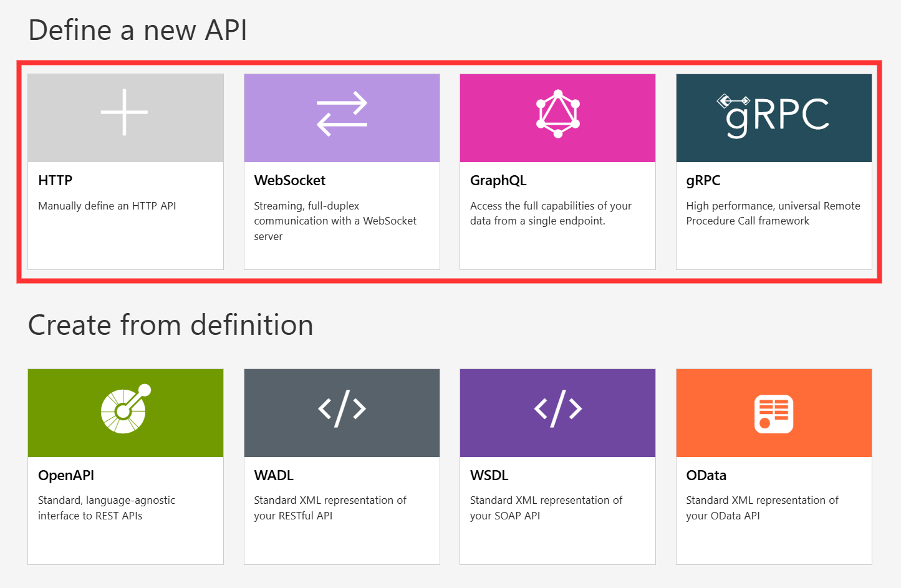Click the GraphQL logo icon
The image size is (901, 588).
point(557,113)
